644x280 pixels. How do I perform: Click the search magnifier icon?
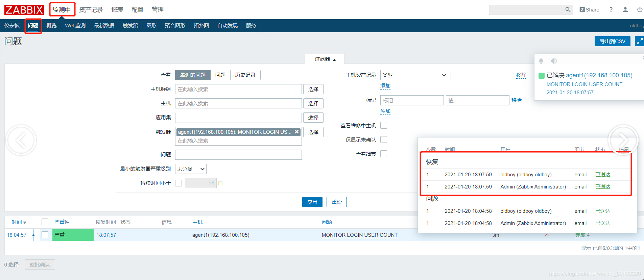[568, 10]
